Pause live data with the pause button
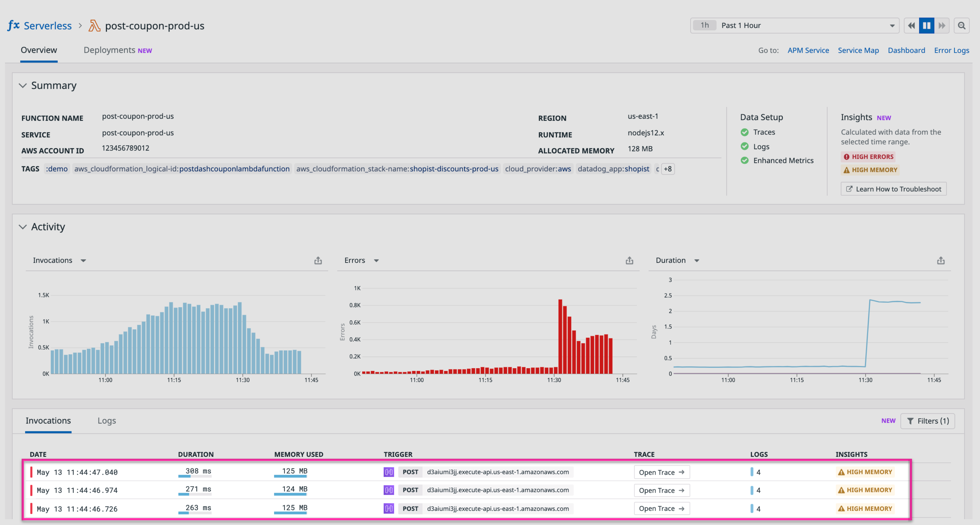Image resolution: width=980 pixels, height=525 pixels. pos(926,25)
